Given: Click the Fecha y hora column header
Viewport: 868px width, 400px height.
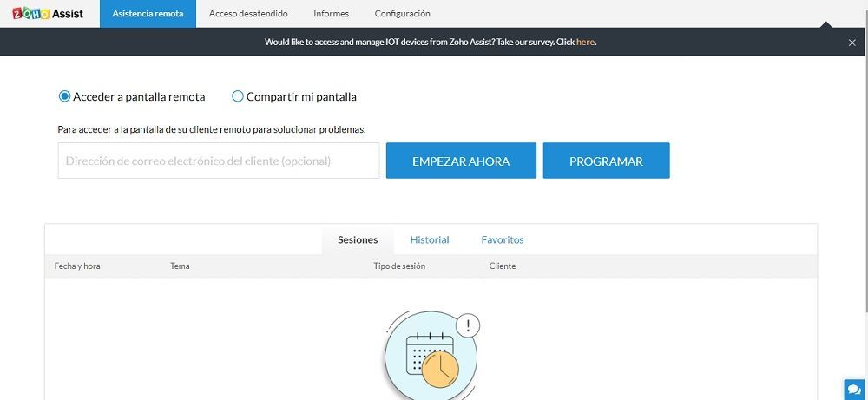Looking at the screenshot, I should coord(77,266).
